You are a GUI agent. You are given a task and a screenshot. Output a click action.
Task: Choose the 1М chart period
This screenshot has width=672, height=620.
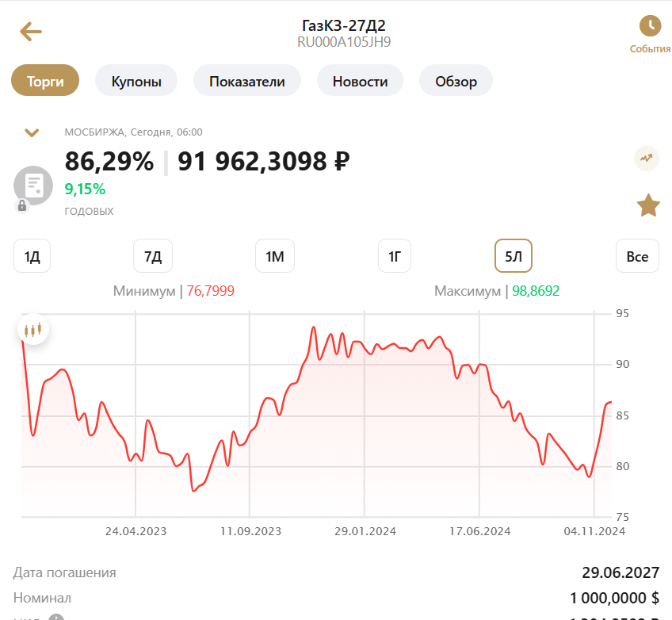tap(275, 256)
